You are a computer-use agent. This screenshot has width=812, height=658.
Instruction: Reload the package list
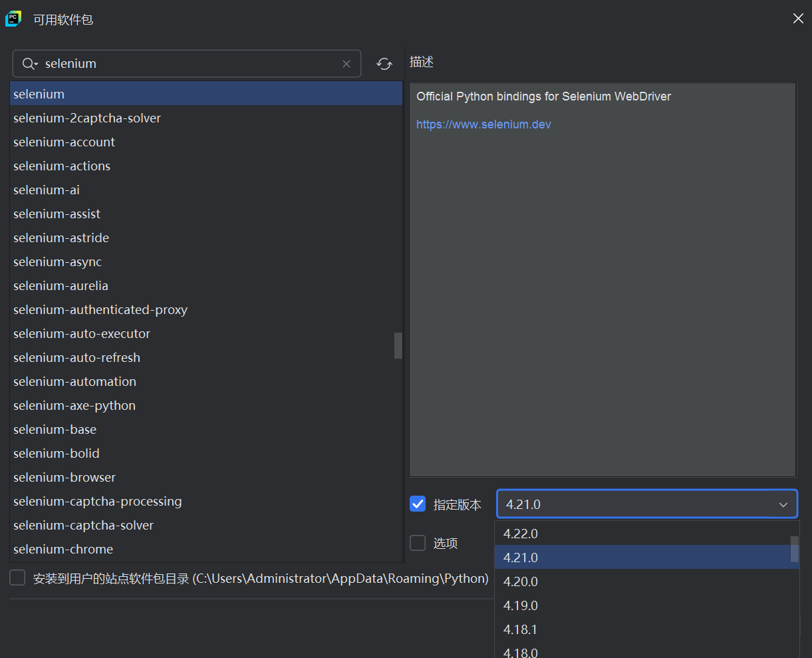(384, 64)
